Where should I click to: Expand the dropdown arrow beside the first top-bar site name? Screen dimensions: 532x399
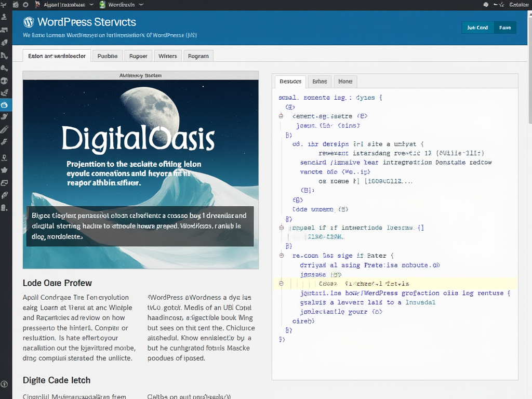[91, 5]
